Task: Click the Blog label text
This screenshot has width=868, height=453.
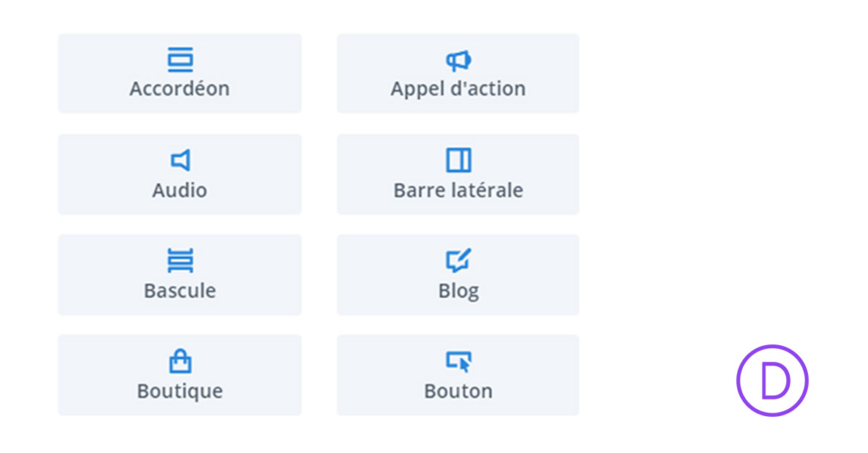Action: (458, 290)
